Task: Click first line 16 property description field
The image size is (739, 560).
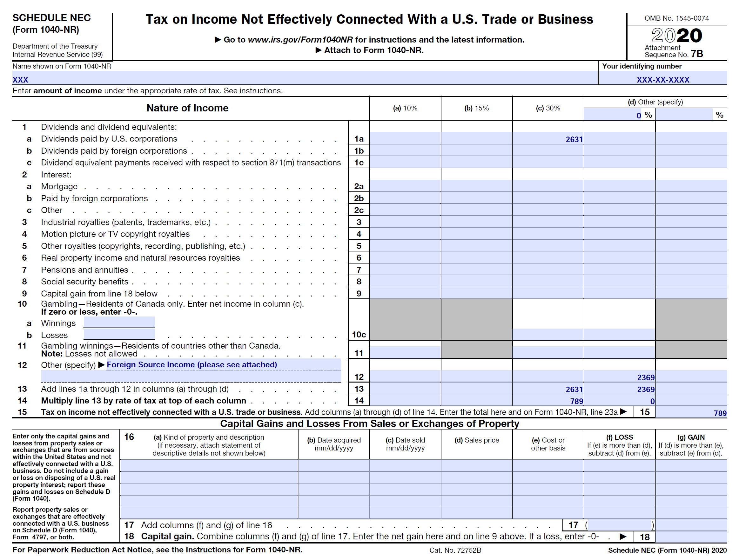Action: pyautogui.click(x=209, y=466)
